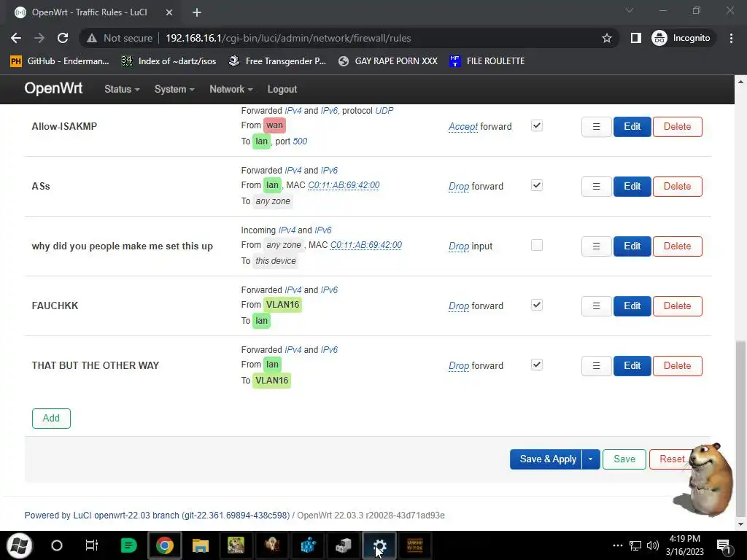Click the Reset button
The image size is (747, 560).
671,459
